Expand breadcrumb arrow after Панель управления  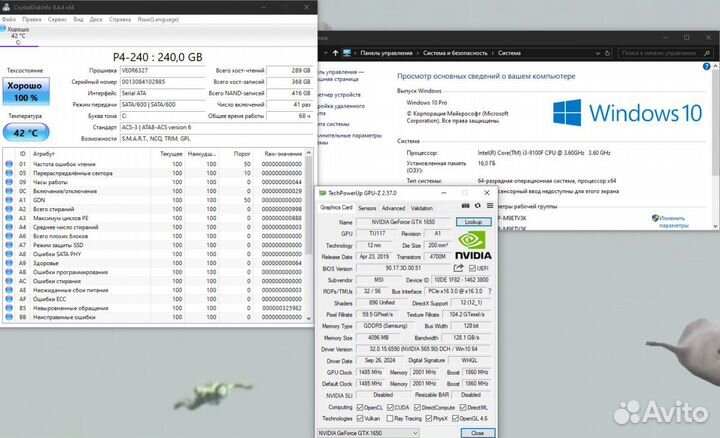tap(417, 53)
